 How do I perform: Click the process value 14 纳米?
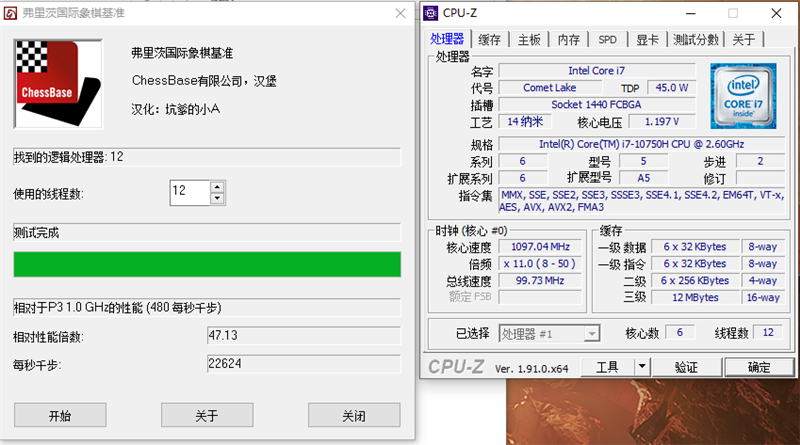524,121
